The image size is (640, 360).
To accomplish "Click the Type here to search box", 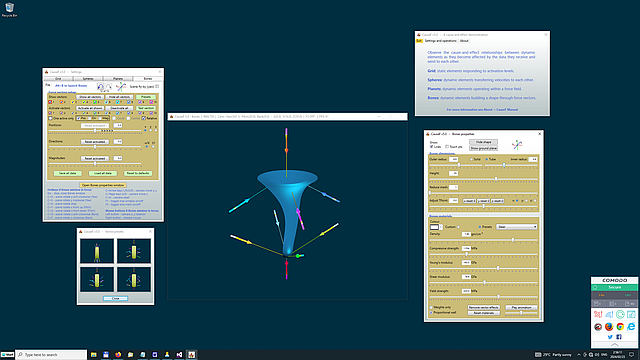I will 51,355.
